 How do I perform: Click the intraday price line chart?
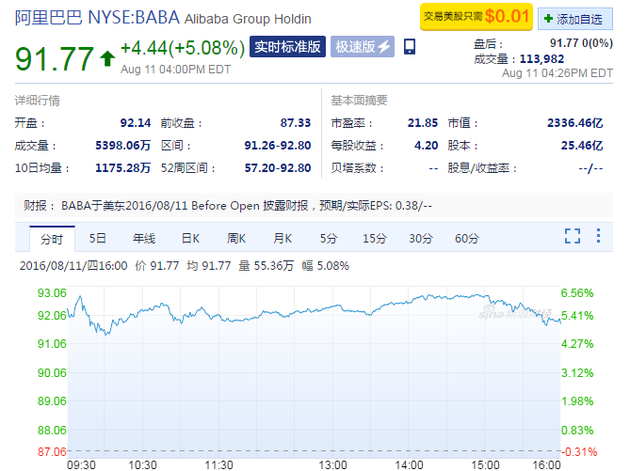(x=313, y=372)
